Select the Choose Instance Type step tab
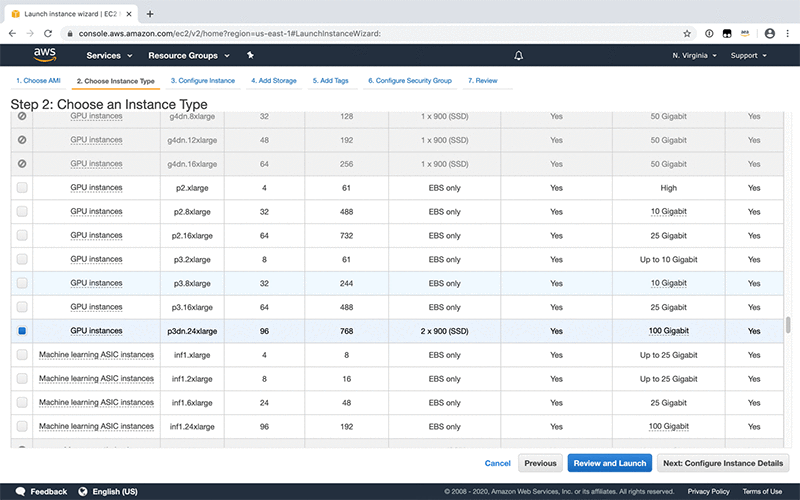Screen dimensions: 800x500 click(x=116, y=81)
